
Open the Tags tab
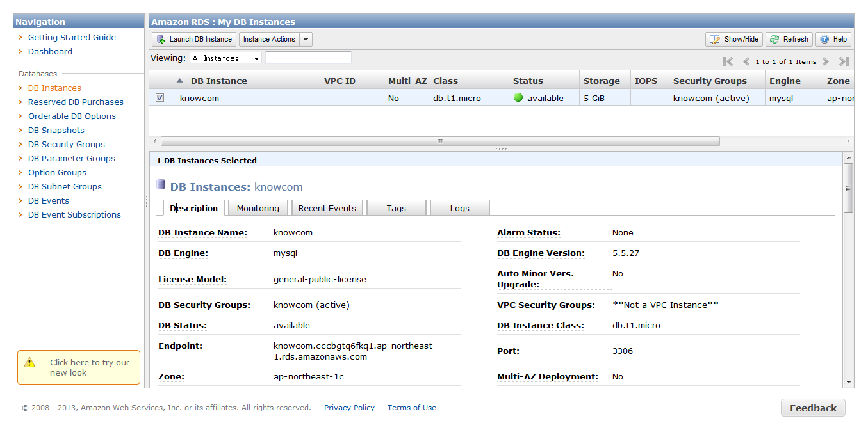coord(397,208)
